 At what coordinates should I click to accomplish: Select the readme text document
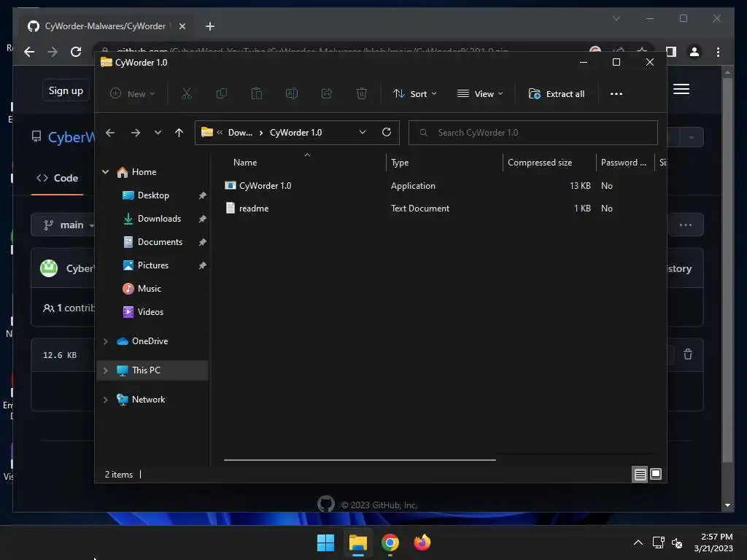[x=253, y=209]
